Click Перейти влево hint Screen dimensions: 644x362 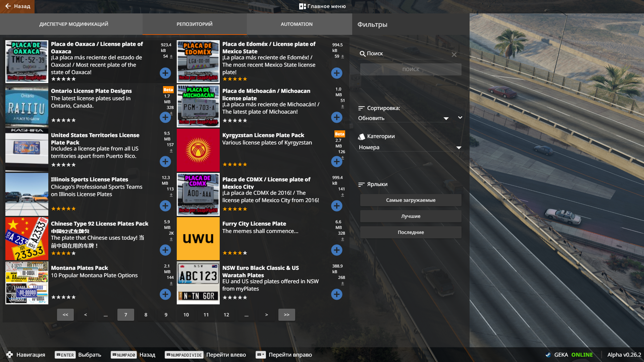(205, 355)
